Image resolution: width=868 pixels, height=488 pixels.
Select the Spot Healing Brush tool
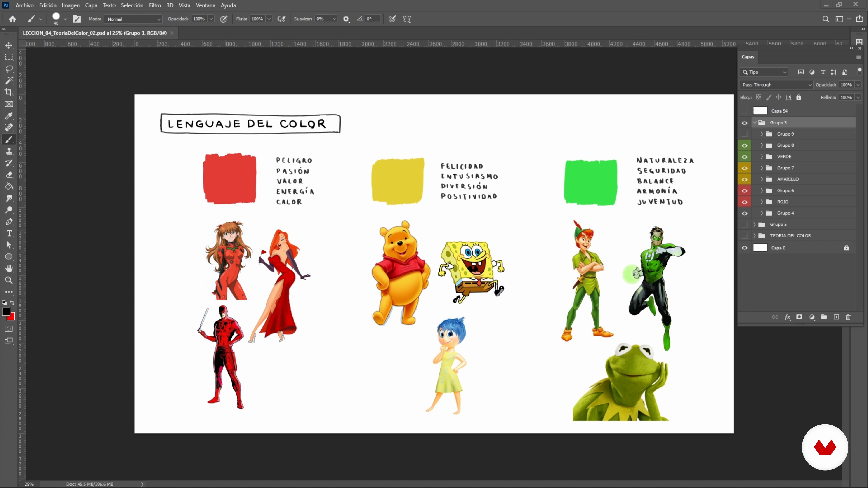[9, 128]
